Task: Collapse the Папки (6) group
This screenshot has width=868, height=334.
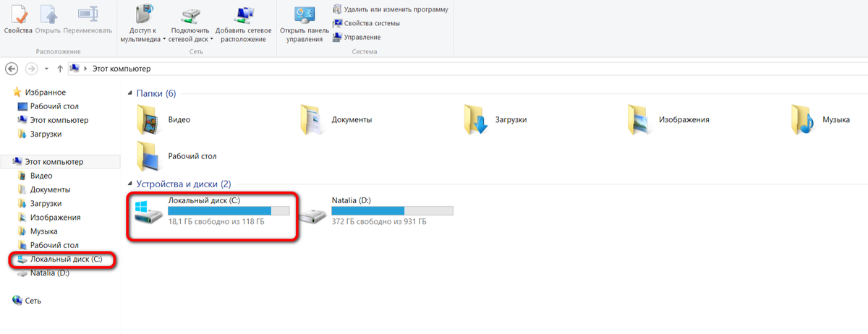Action: 130,94
